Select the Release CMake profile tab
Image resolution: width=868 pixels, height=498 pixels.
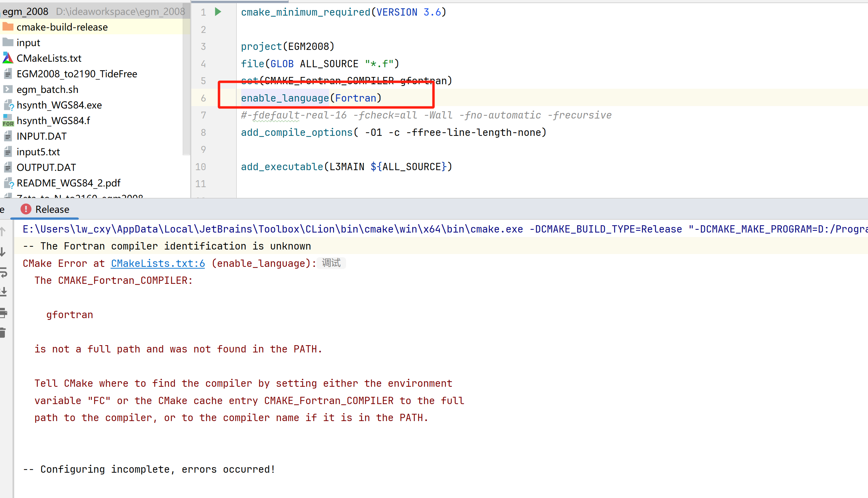click(52, 209)
